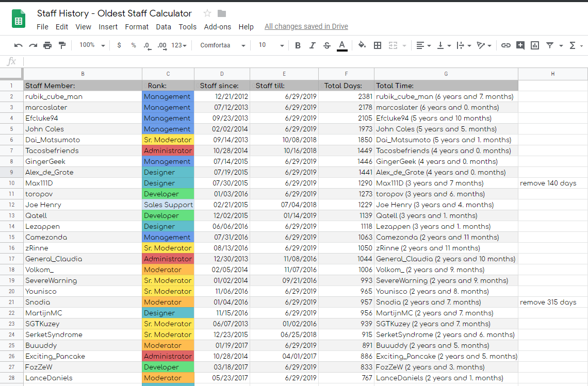588x386 pixels.
Task: Open the zoom level dropdown
Action: click(x=92, y=45)
